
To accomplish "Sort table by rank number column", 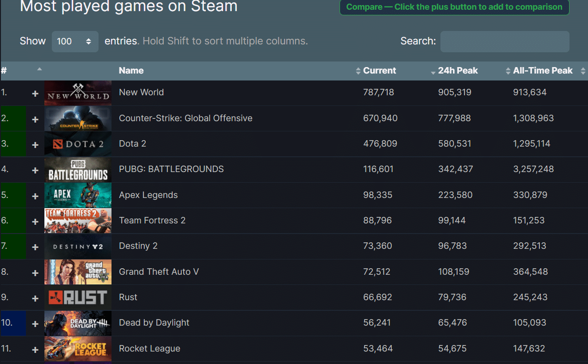I will pos(22,71).
